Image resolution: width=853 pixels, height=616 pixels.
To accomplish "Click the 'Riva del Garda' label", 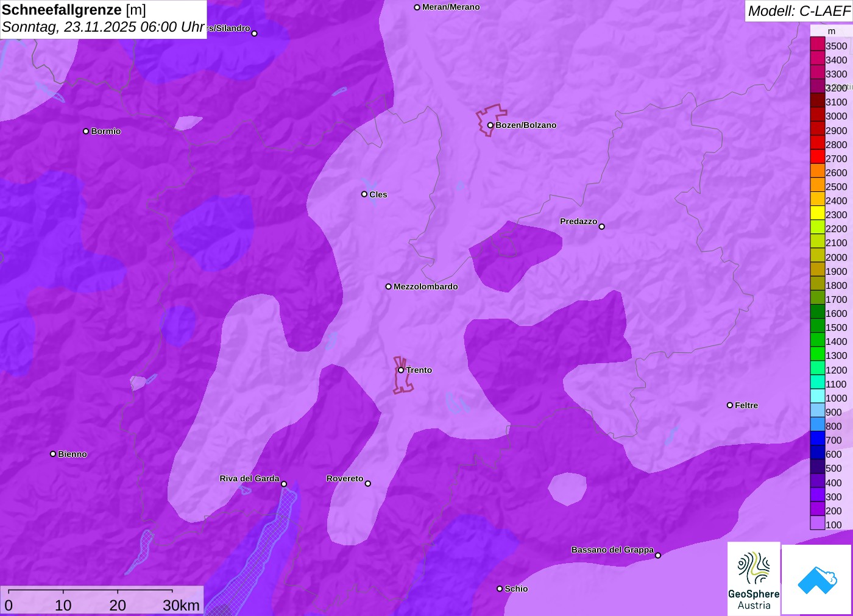I will click(x=249, y=478).
